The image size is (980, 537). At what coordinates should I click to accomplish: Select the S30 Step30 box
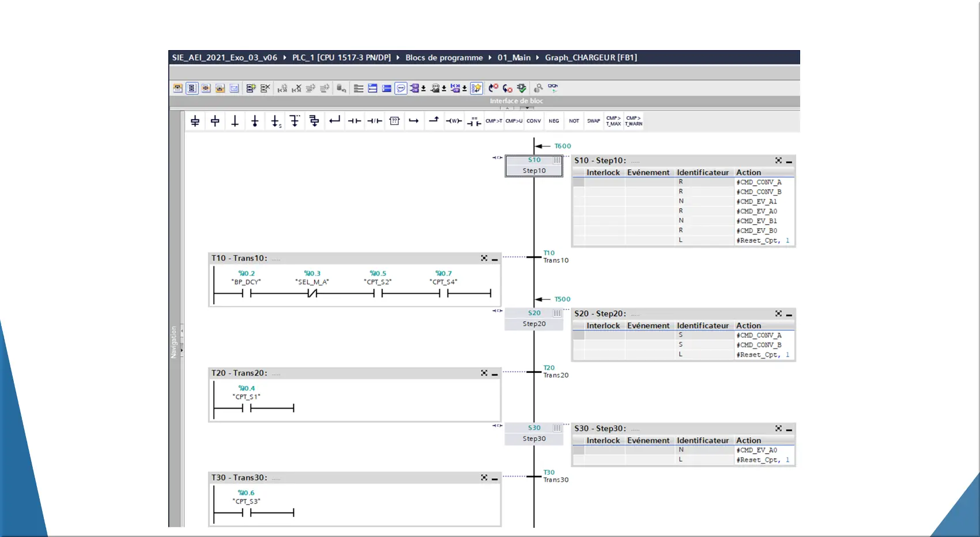(x=534, y=433)
